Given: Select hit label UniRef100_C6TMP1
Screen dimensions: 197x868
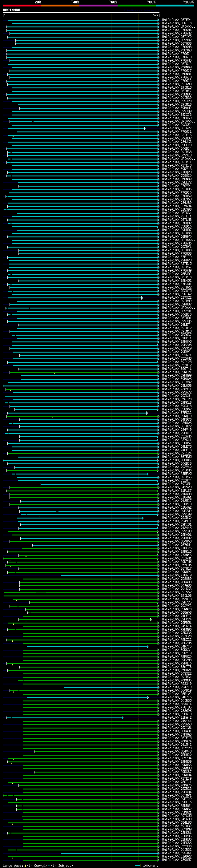Looking at the screenshot, I should [x=176, y=795].
